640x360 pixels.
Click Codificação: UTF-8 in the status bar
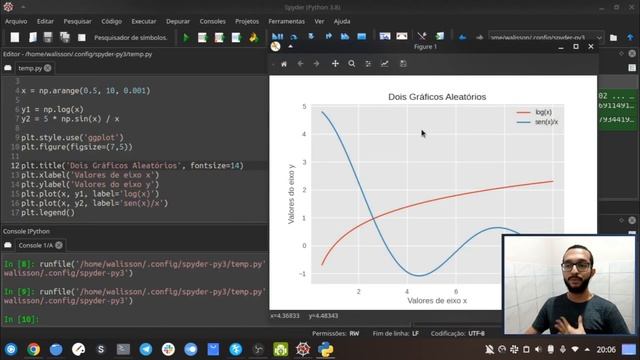click(x=458, y=333)
